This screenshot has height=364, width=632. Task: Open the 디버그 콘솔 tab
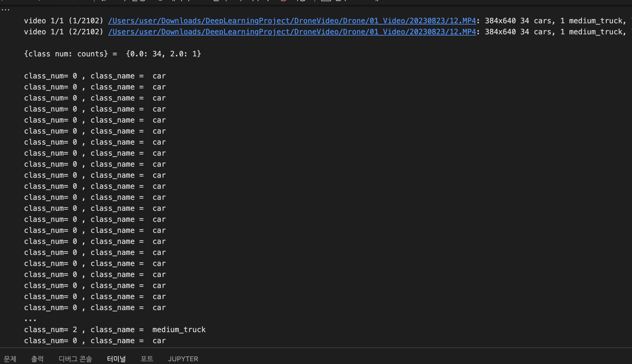coord(75,359)
